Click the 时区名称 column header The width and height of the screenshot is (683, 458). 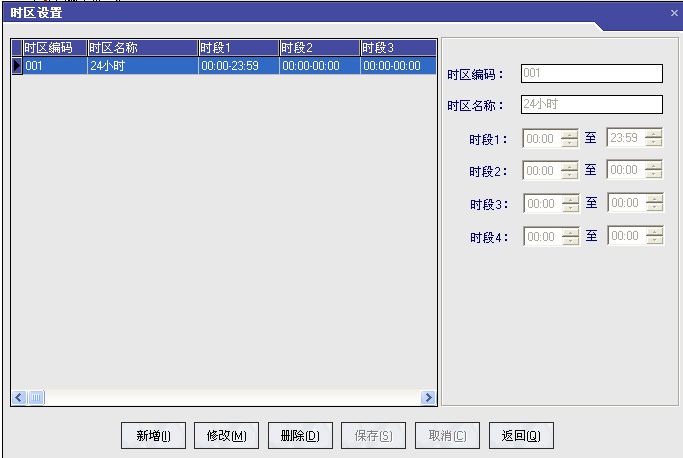[x=141, y=48]
